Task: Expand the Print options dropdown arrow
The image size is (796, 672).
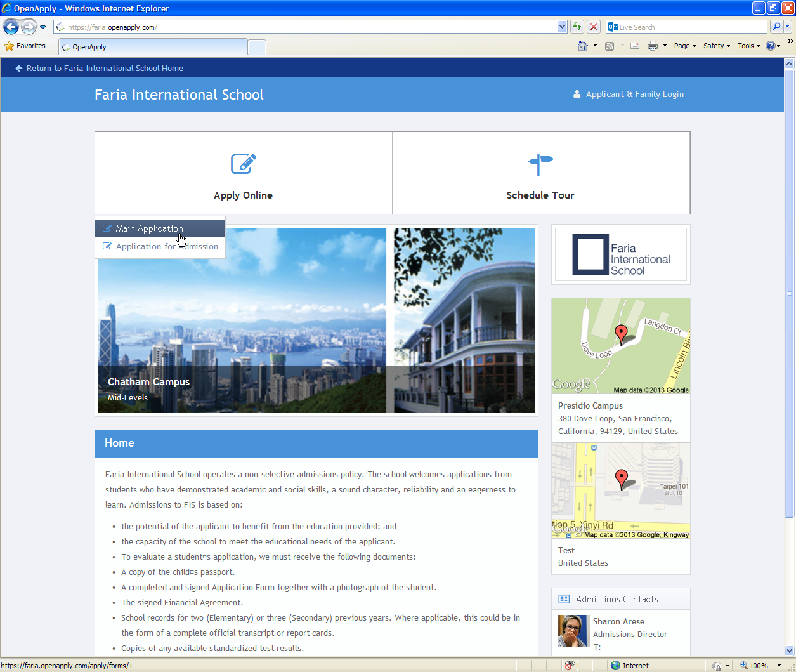Action: pyautogui.click(x=665, y=46)
